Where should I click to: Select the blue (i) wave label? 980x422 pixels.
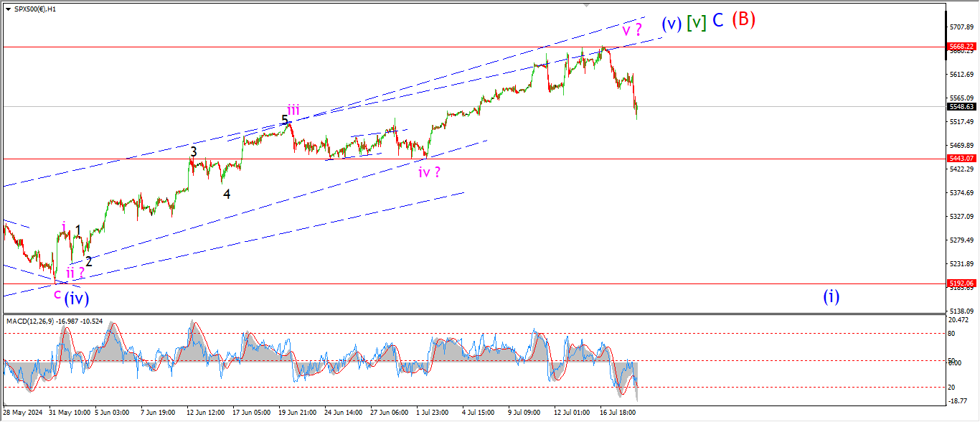pyautogui.click(x=831, y=296)
